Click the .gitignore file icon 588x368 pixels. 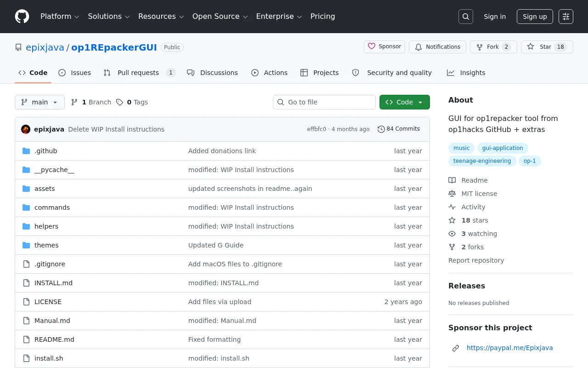26,264
